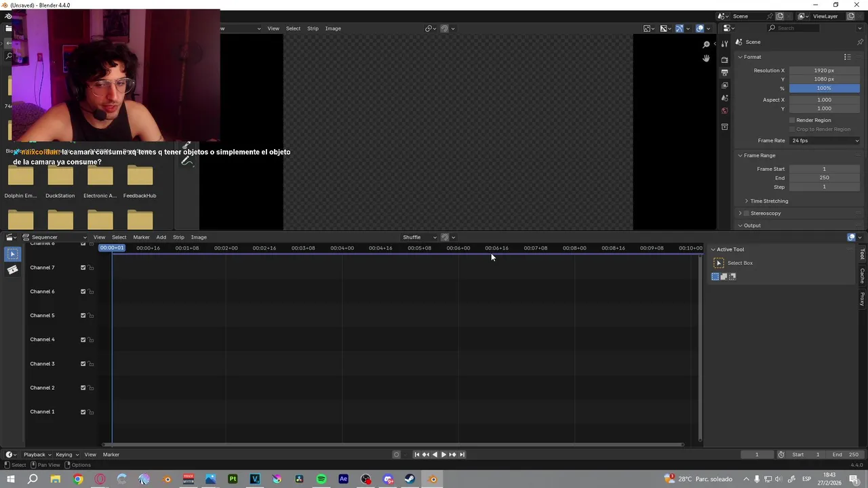Open the Image menu in preview header

coord(333,28)
